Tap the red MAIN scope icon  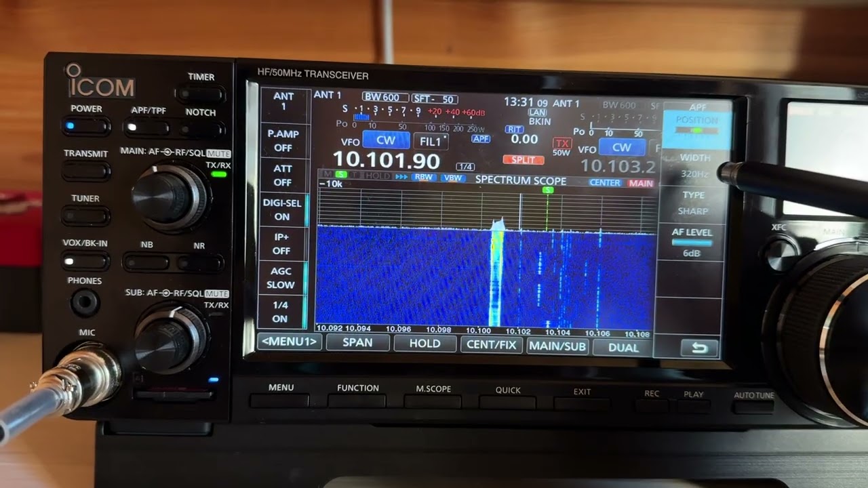point(640,183)
